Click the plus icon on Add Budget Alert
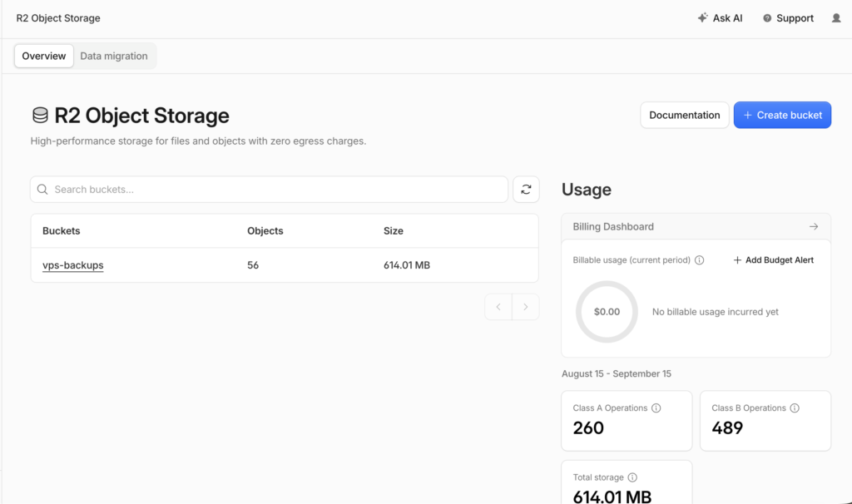 point(737,260)
